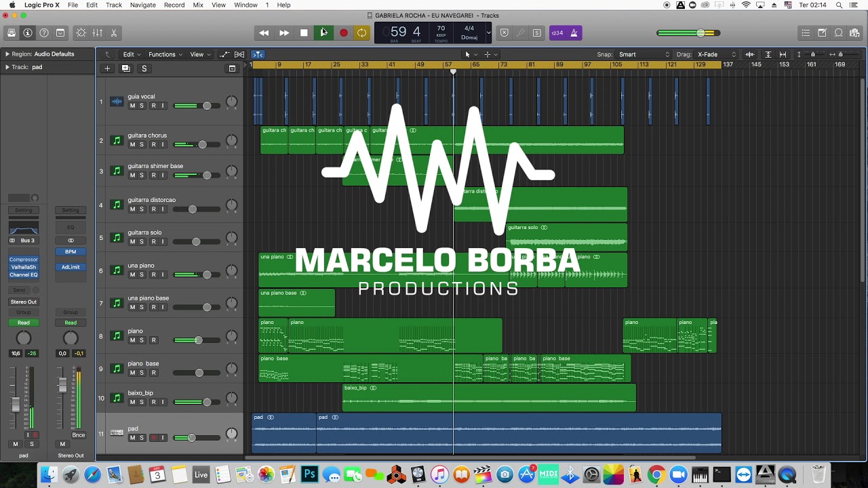The image size is (868, 488).
Task: Open the Navigate menu
Action: [142, 5]
